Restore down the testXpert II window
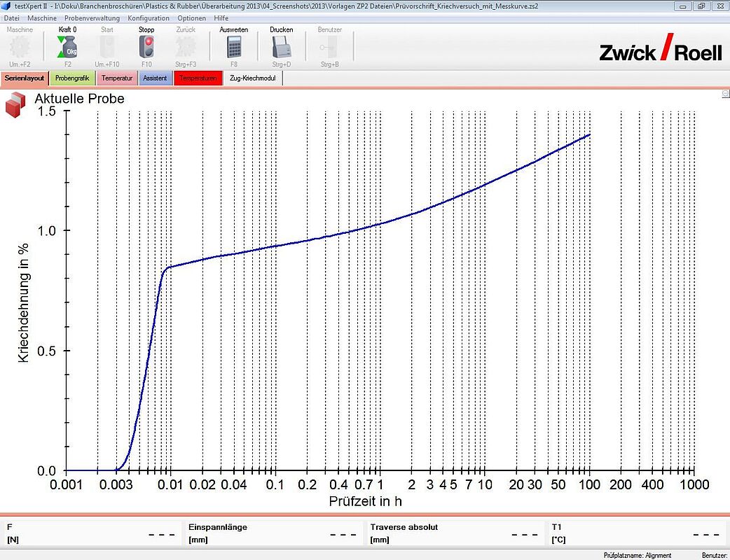Viewport: 730px width, 560px height. (701, 6)
